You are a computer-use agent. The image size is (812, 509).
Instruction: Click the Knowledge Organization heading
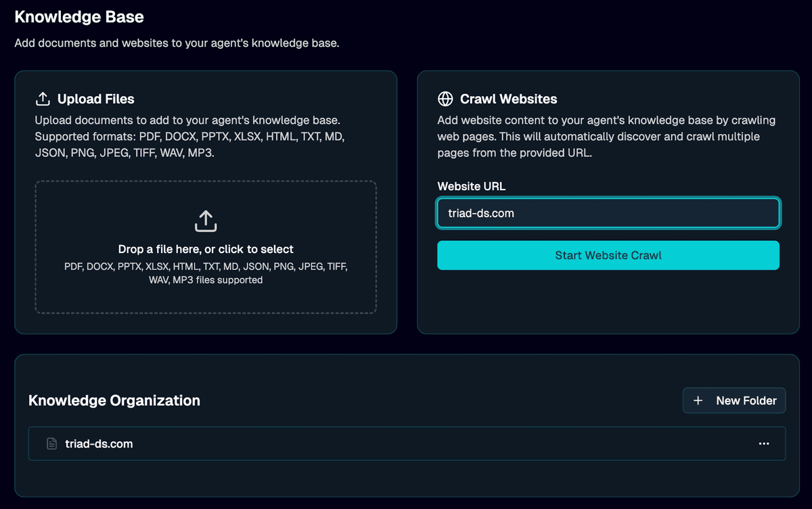pyautogui.click(x=114, y=401)
